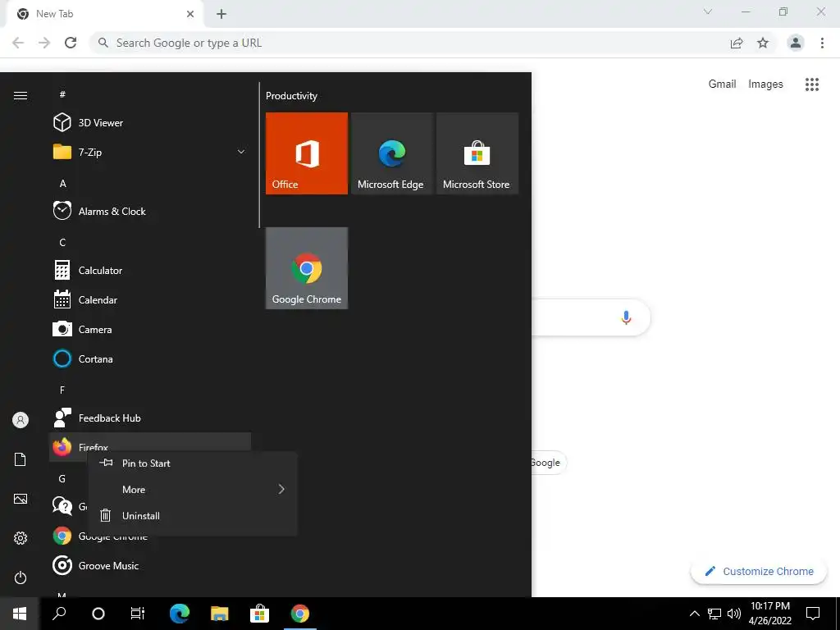Open the Microsoft Edge tile
Image resolution: width=840 pixels, height=630 pixels.
point(391,153)
